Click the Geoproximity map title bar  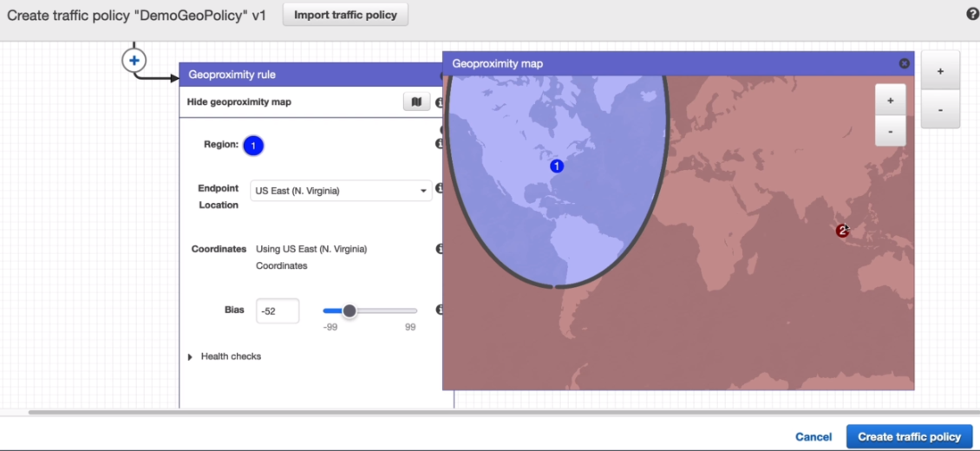(678, 63)
